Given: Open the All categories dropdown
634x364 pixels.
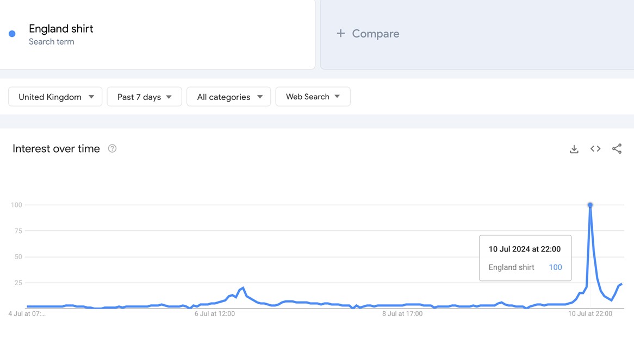Looking at the screenshot, I should 229,97.
